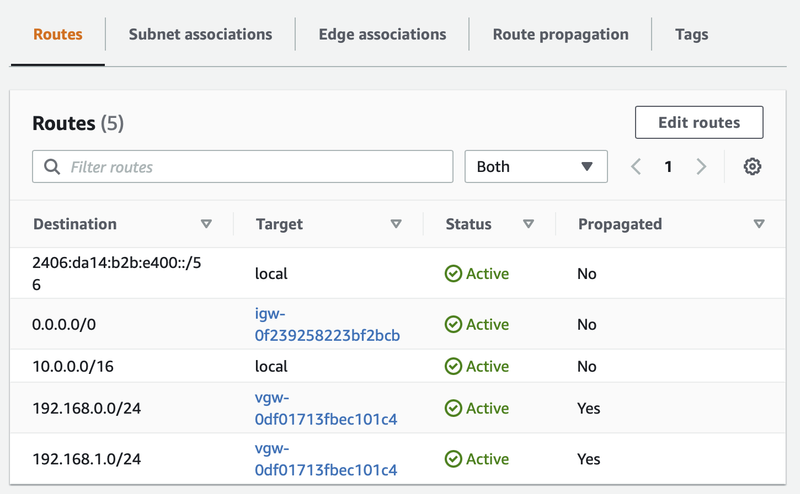Screen dimensions: 800x494
Task: Open the Edge associations tab
Action: coord(382,34)
